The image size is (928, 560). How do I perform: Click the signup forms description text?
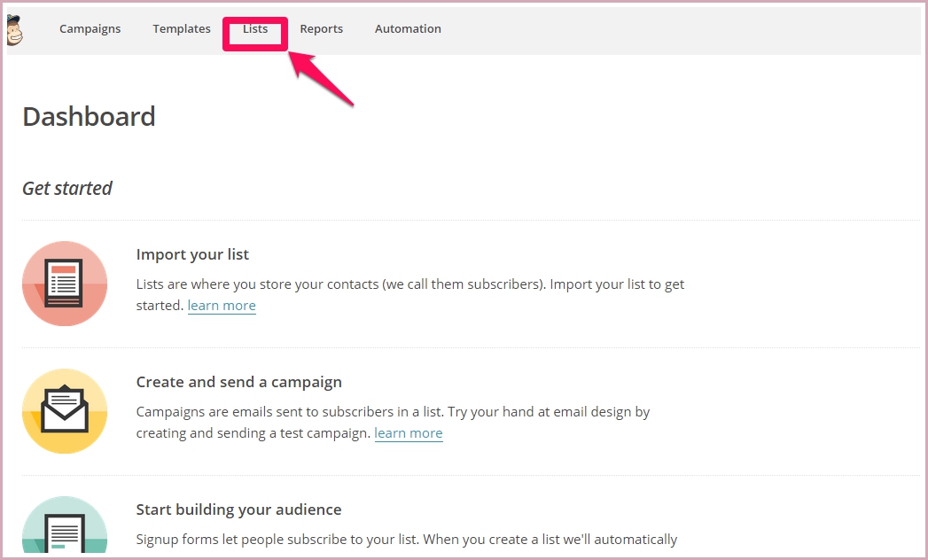tap(406, 540)
